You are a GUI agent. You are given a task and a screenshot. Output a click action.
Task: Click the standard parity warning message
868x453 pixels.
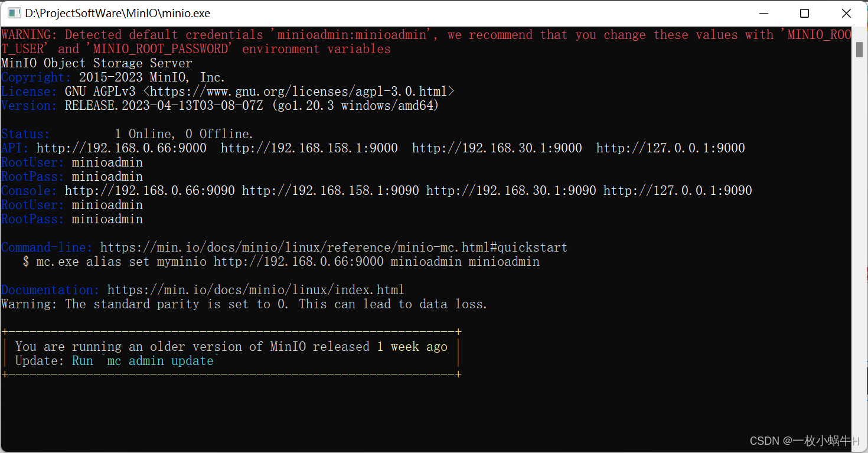pyautogui.click(x=243, y=304)
